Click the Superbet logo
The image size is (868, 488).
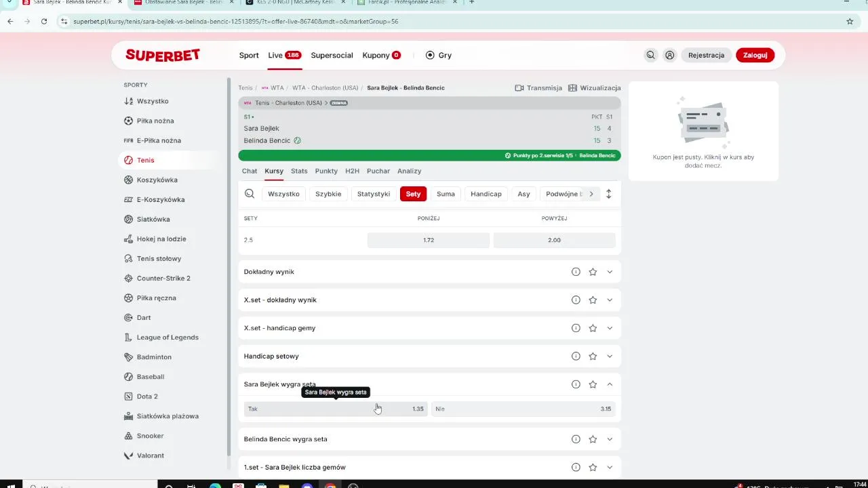click(163, 56)
